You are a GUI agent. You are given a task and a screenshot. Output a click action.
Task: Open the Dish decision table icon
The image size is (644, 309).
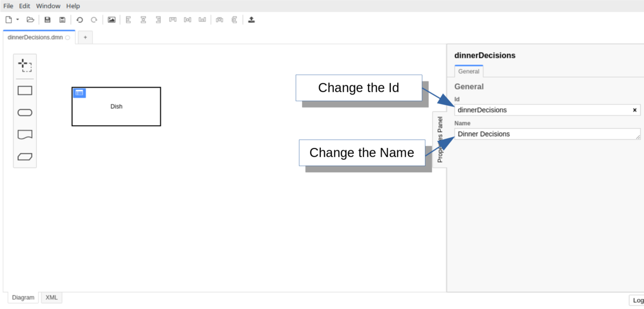pos(79,93)
